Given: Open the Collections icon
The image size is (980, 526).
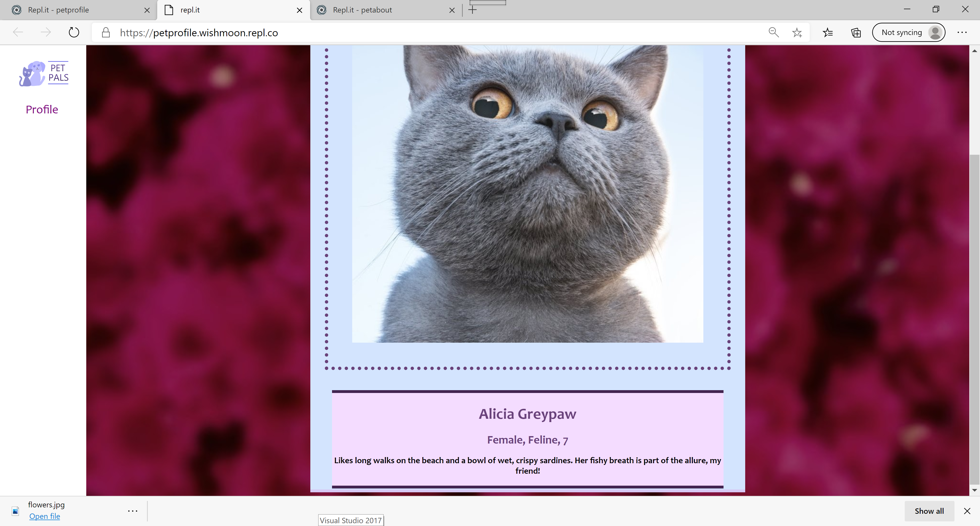Looking at the screenshot, I should (856, 33).
